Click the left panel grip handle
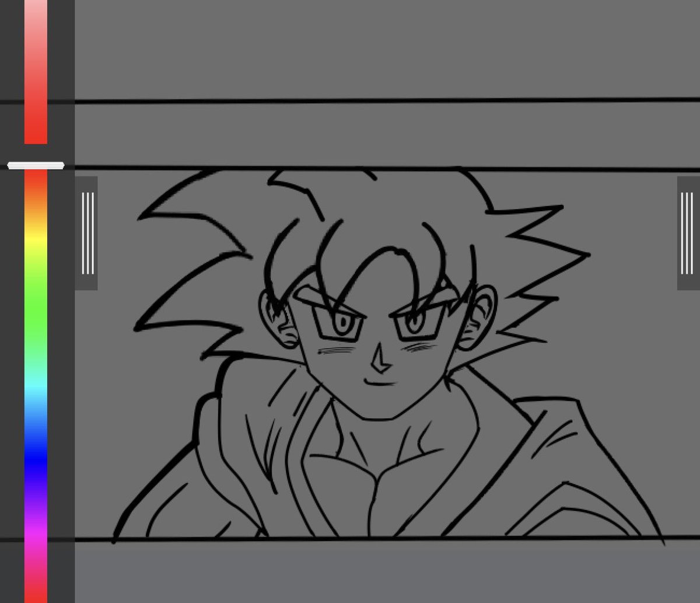The width and height of the screenshot is (700, 603). coord(86,233)
